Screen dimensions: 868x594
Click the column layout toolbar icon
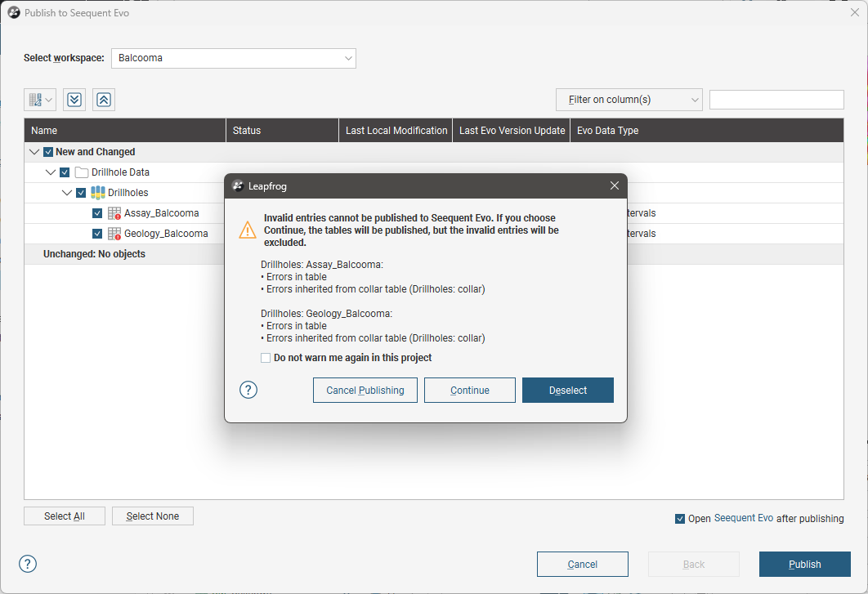pyautogui.click(x=35, y=100)
